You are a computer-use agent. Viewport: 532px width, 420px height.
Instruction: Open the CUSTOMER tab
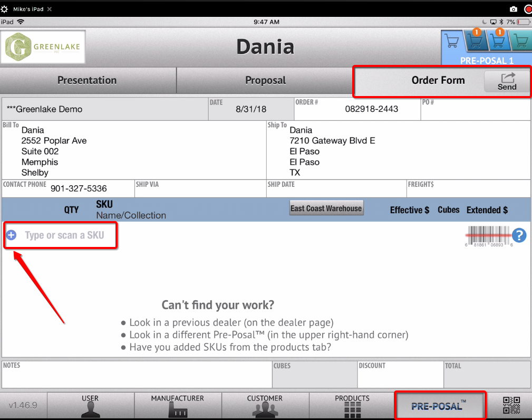coord(265,406)
